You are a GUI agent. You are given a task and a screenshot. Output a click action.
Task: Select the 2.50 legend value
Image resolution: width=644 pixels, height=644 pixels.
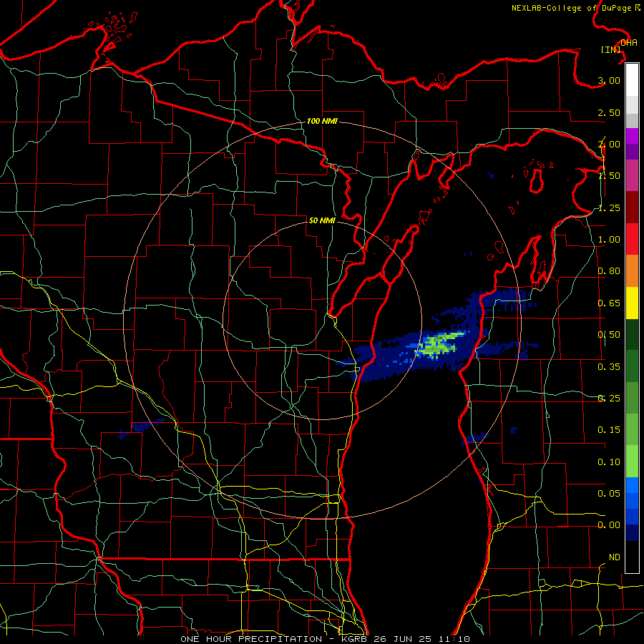pyautogui.click(x=609, y=112)
